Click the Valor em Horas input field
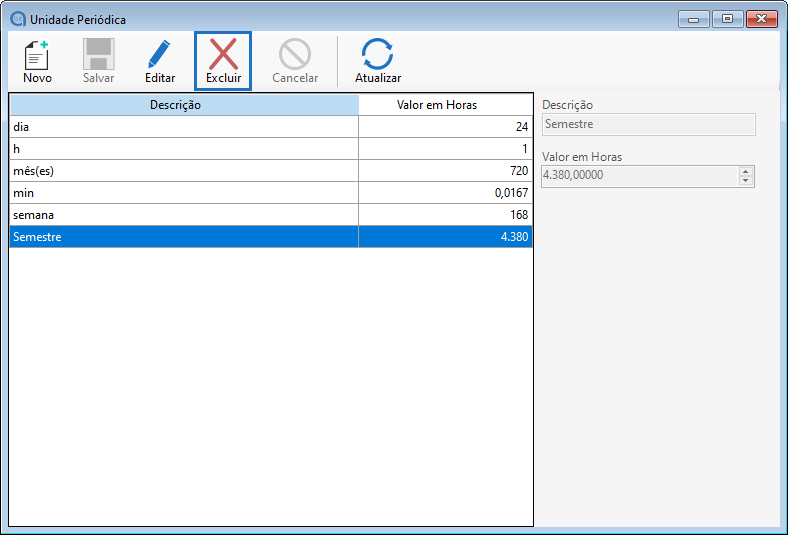The height and width of the screenshot is (535, 788). click(638, 176)
